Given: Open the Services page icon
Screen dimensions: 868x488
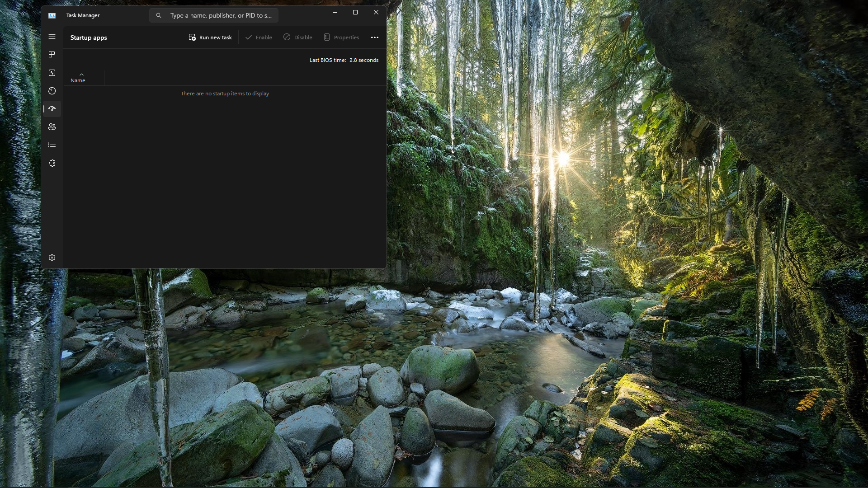Looking at the screenshot, I should click(52, 163).
